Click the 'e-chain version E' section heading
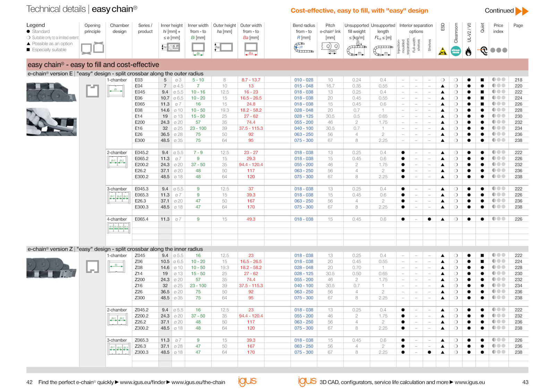Screen dimensions: 555x392 116,74
